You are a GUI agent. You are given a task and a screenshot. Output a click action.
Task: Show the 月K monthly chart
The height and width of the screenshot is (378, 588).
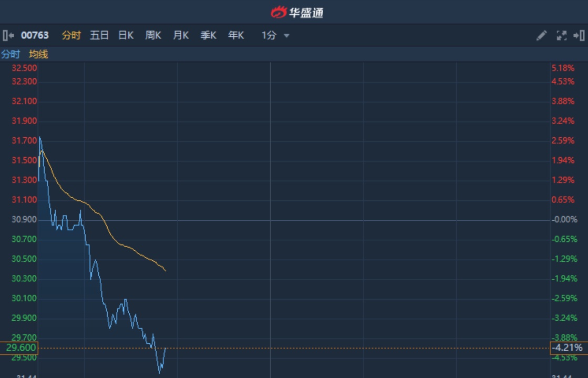[x=181, y=35]
